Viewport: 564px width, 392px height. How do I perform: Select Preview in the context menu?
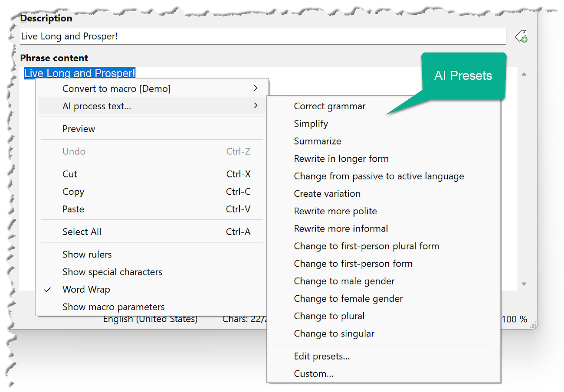point(79,129)
